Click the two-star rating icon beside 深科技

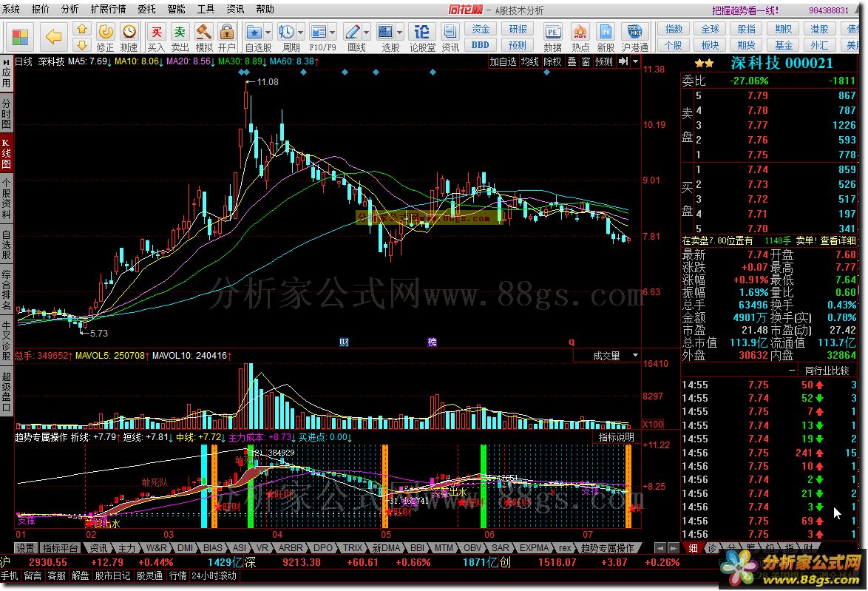[704, 64]
